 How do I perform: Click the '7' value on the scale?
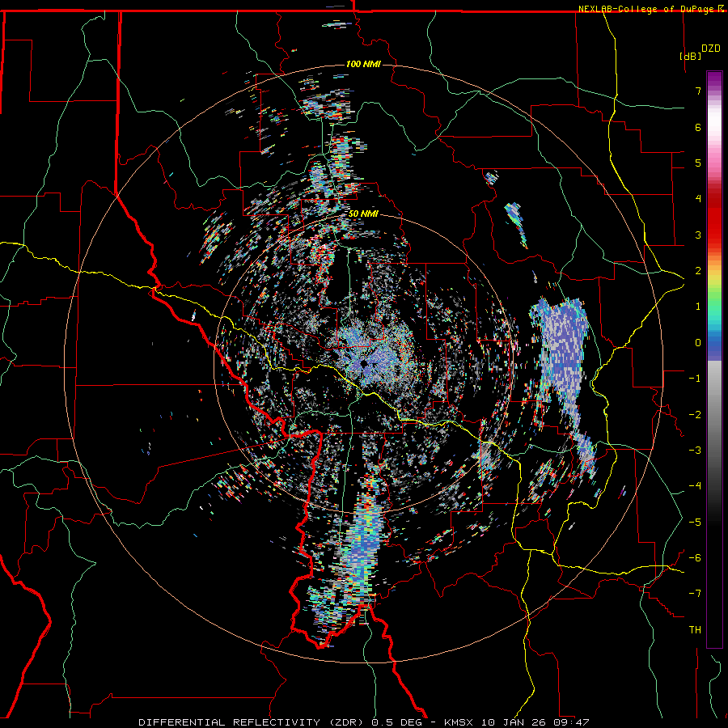pos(698,91)
